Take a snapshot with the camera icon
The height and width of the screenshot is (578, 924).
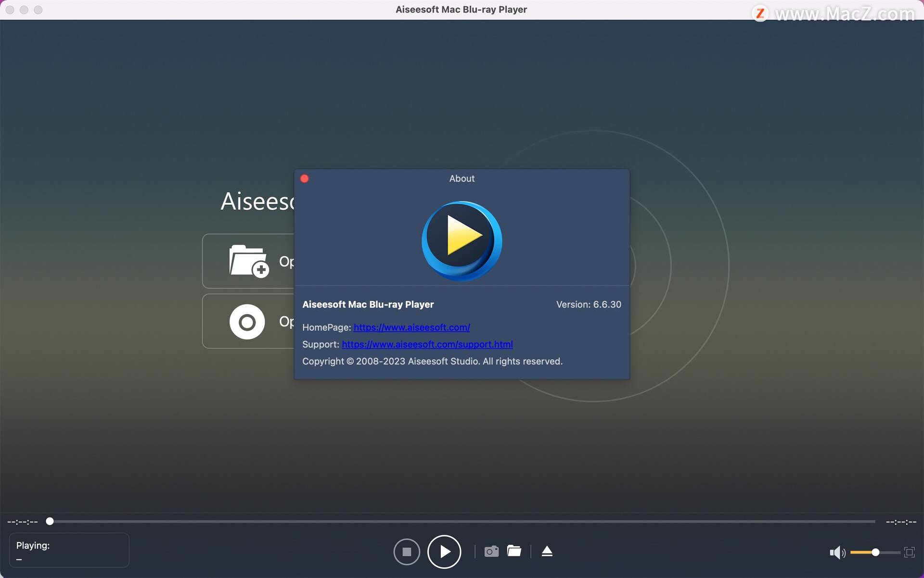point(491,551)
